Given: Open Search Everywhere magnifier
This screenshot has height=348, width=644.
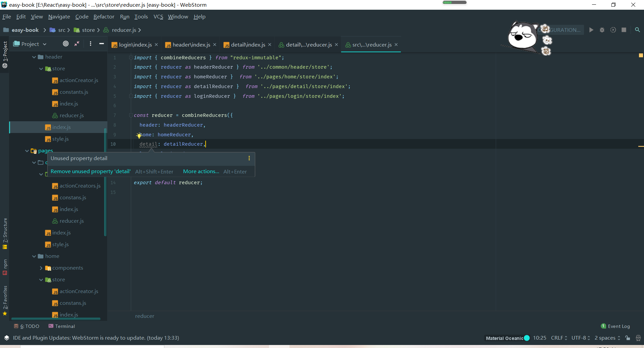Looking at the screenshot, I should pyautogui.click(x=637, y=30).
